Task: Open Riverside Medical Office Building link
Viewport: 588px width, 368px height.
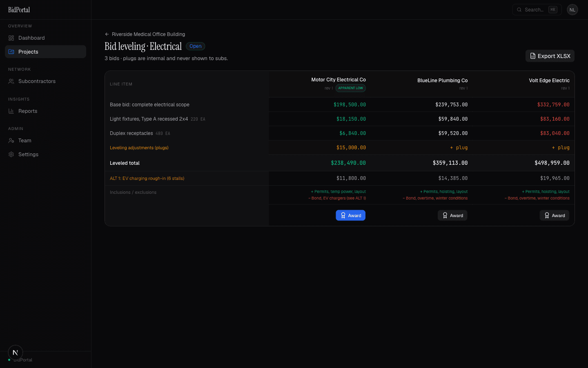Action: pyautogui.click(x=148, y=34)
